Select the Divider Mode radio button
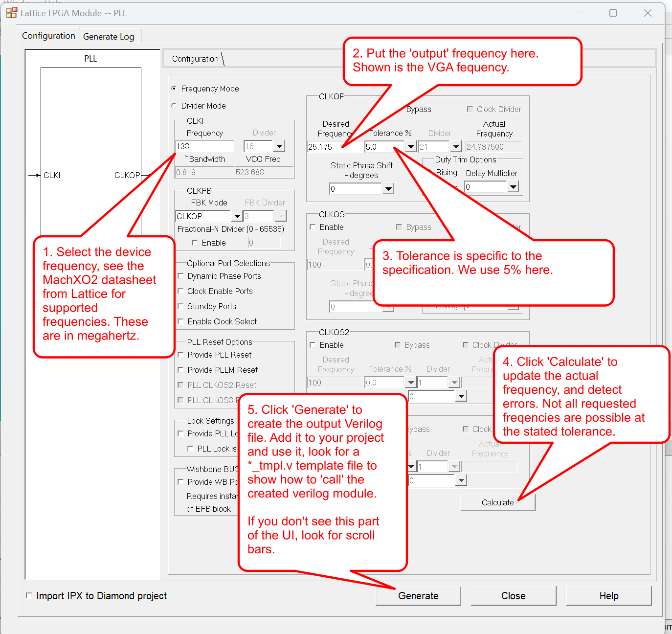 [x=174, y=106]
